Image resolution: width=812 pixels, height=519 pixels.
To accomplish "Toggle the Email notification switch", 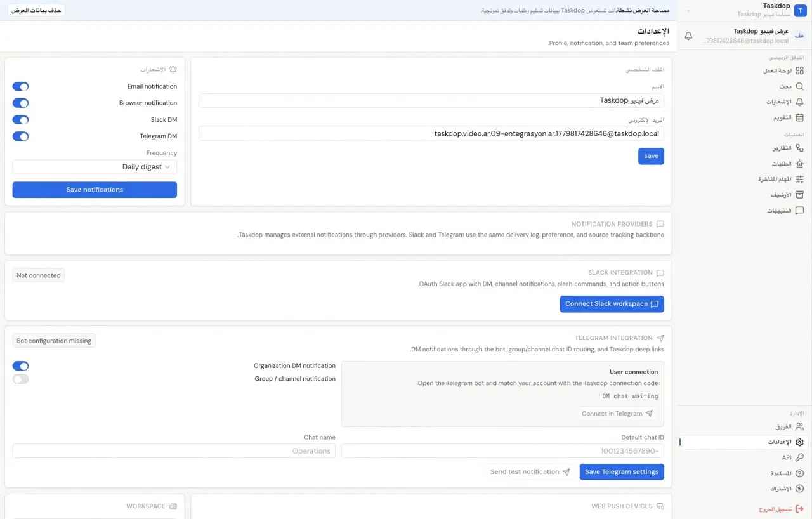I will tap(21, 86).
